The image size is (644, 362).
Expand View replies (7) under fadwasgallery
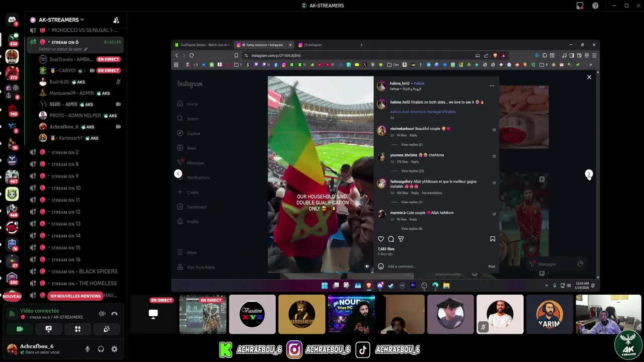click(x=412, y=202)
